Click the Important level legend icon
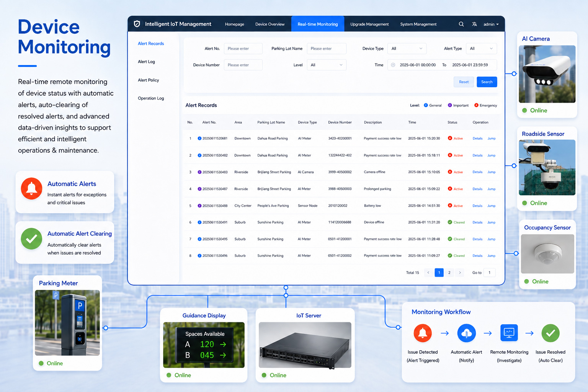This screenshot has width=588, height=392. pos(450,105)
